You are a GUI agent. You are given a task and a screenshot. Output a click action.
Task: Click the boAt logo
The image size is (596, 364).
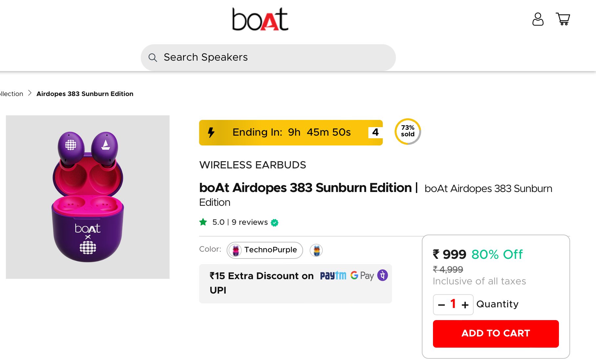(x=260, y=19)
